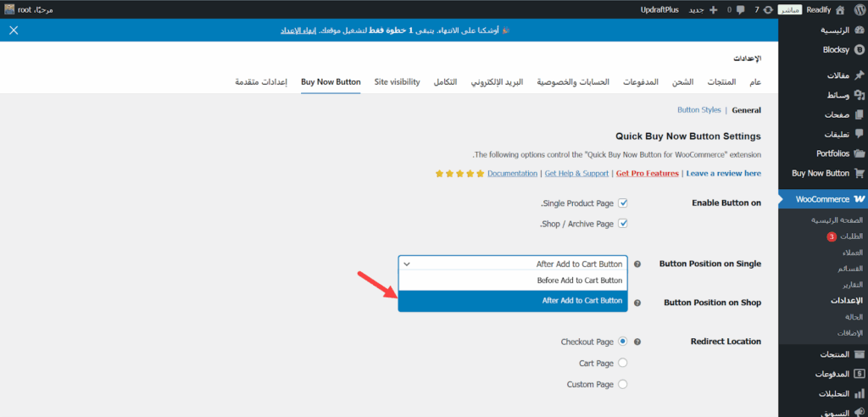Select Cart Page radio option

point(623,363)
